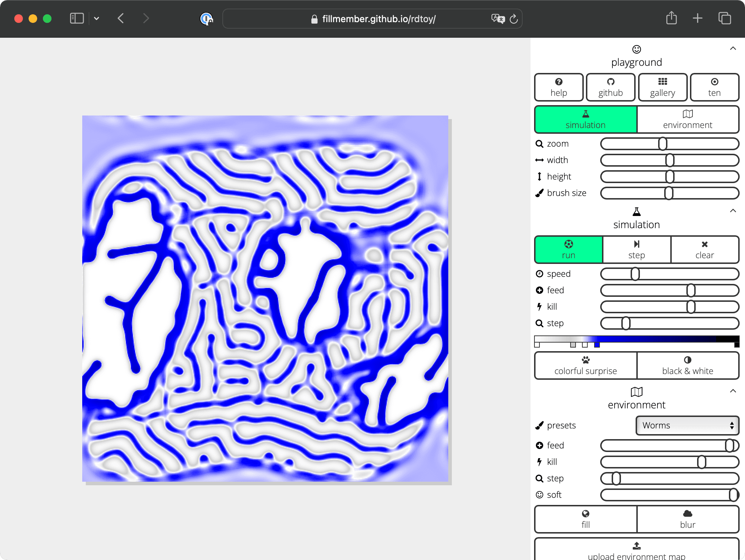This screenshot has height=560, width=745.
Task: Clear the simulation canvas
Action: pyautogui.click(x=704, y=250)
